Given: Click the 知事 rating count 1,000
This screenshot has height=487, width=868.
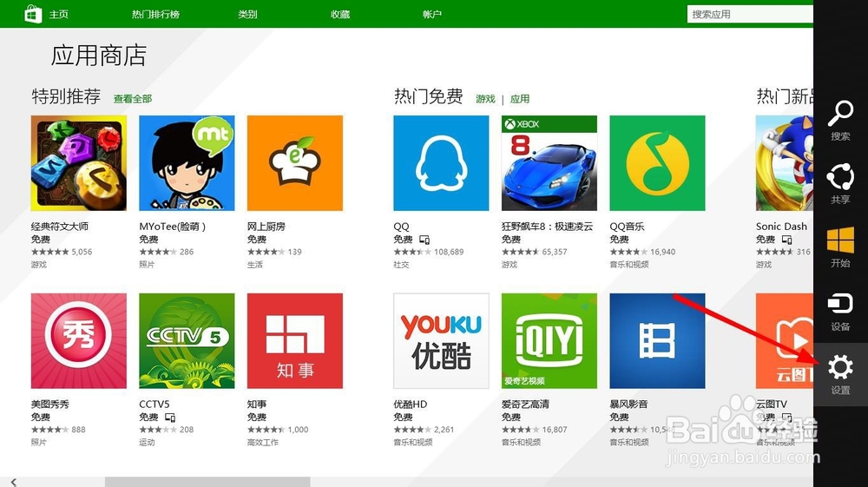Looking at the screenshot, I should [298, 430].
